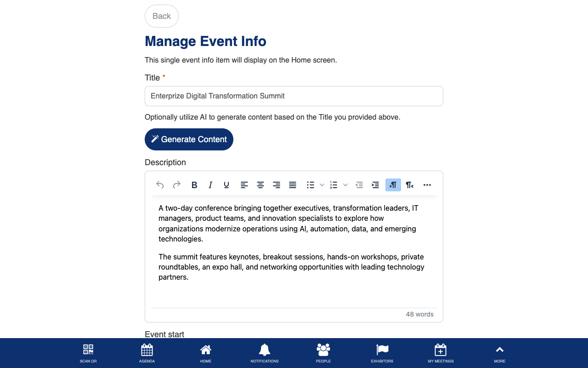Open bullet list style dropdown arrow

coord(322,185)
